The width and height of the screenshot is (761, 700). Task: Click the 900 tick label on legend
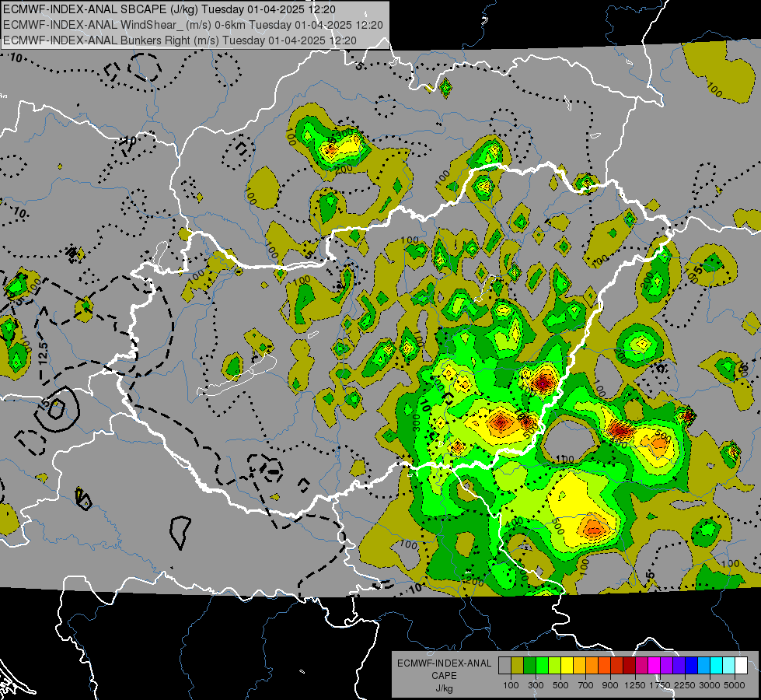click(610, 685)
